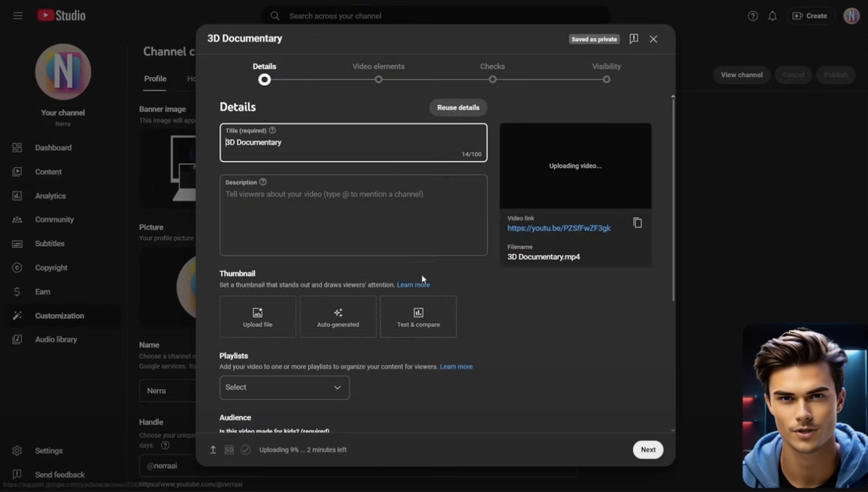Screen dimensions: 868x492
Task: Click the help question mark icon in header
Action: [753, 16]
